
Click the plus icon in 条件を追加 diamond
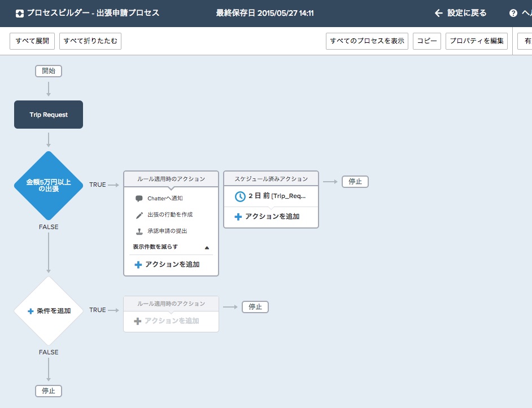click(30, 311)
